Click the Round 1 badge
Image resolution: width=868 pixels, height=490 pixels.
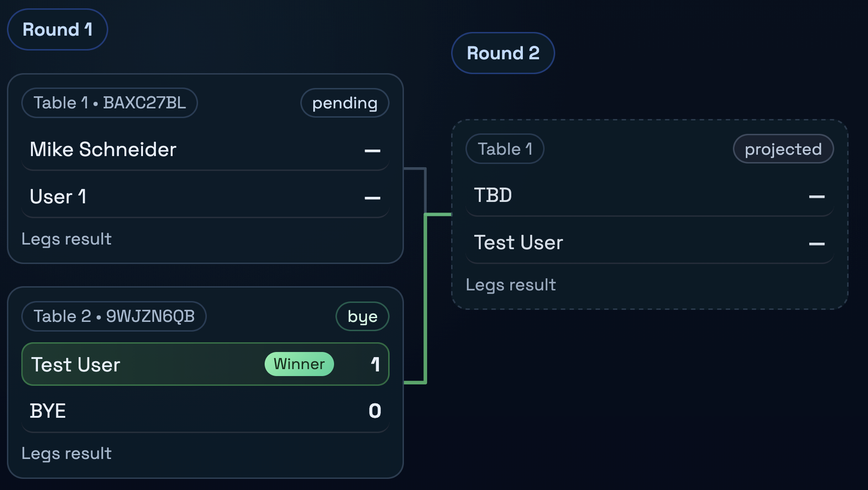tap(57, 29)
